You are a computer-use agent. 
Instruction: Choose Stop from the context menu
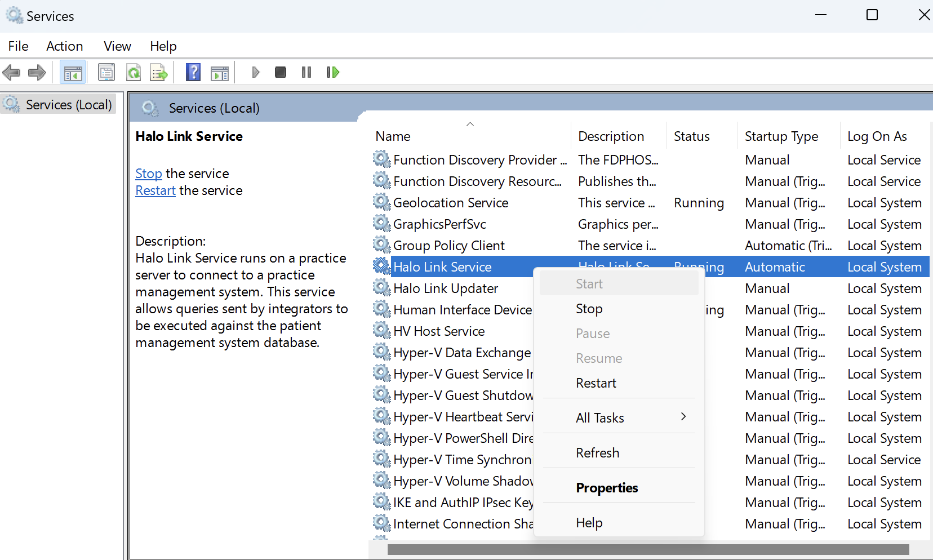619,309
